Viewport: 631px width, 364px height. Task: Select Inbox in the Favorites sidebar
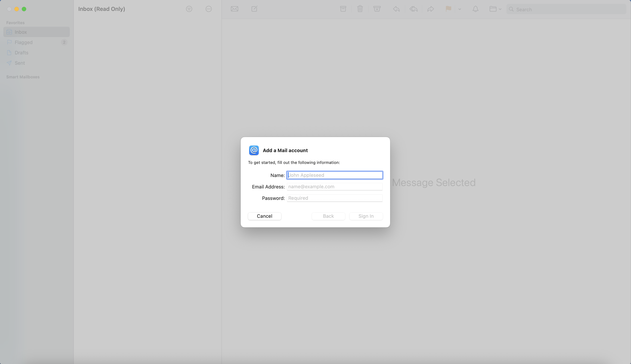37,32
